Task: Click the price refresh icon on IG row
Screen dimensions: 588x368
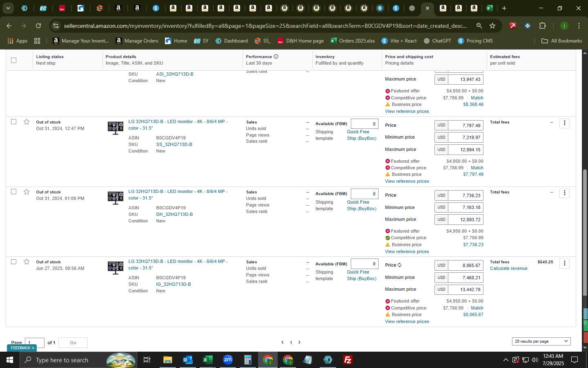Action: (x=399, y=265)
